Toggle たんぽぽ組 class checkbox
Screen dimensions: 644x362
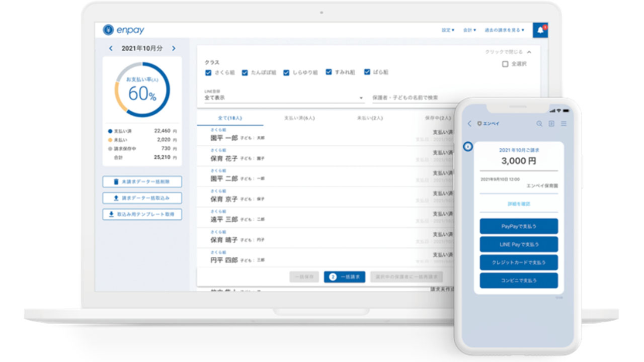point(245,72)
